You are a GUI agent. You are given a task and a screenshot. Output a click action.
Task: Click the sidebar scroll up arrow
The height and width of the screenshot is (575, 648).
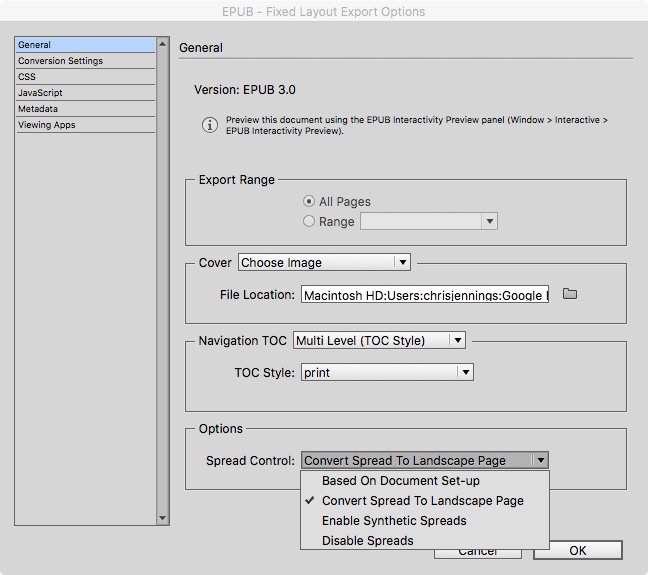[163, 44]
